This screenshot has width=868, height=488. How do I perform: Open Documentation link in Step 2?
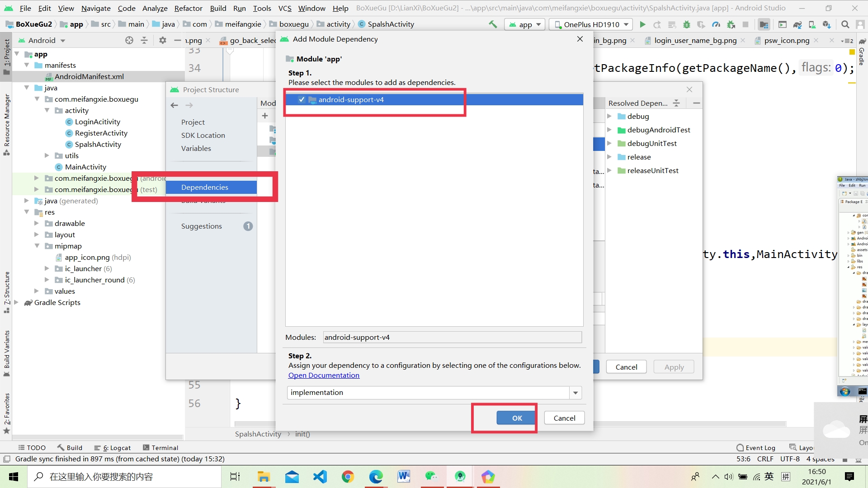[324, 375]
